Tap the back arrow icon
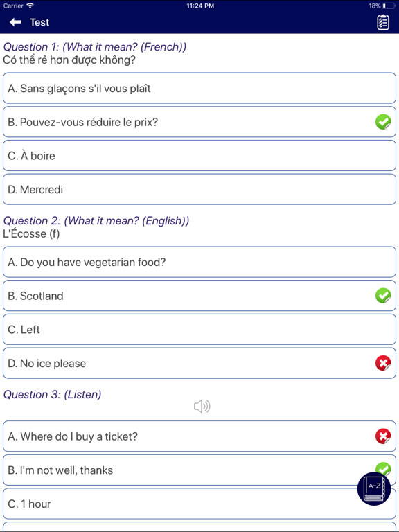The height and width of the screenshot is (532, 399). click(15, 22)
